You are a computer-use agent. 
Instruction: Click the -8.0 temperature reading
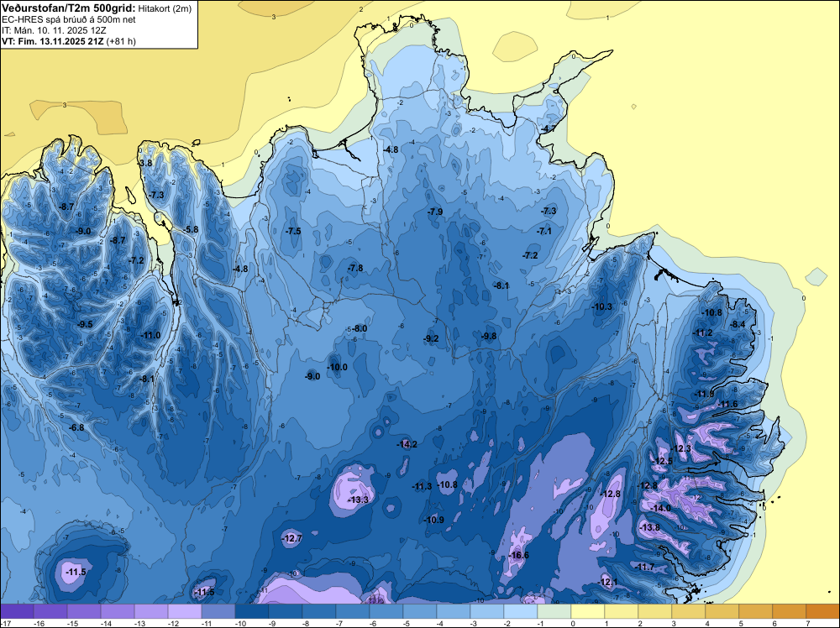[360, 329]
